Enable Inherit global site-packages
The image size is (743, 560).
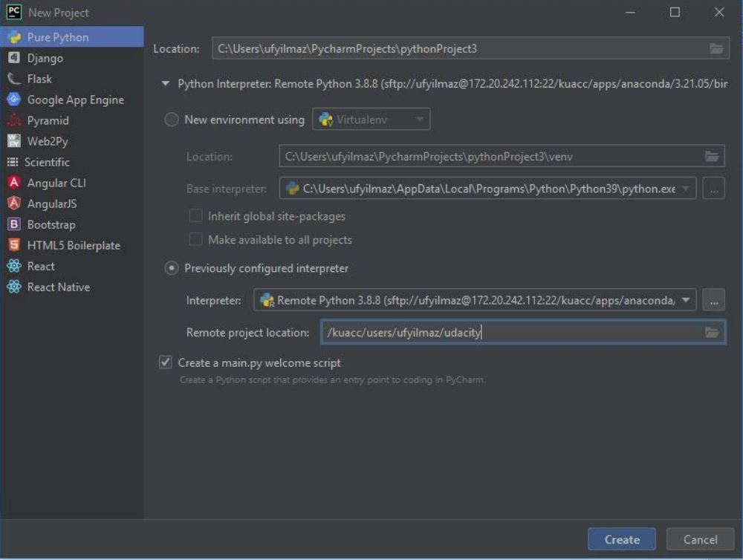tap(195, 215)
